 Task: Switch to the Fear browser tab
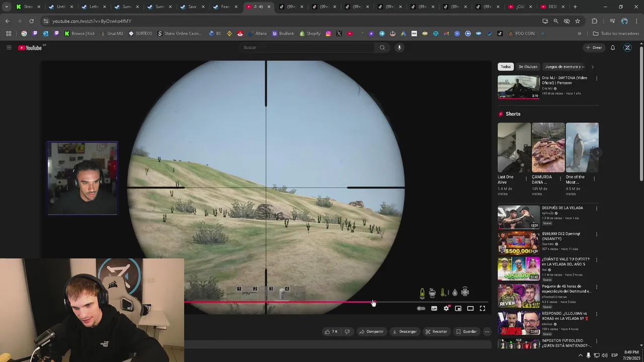point(225,7)
